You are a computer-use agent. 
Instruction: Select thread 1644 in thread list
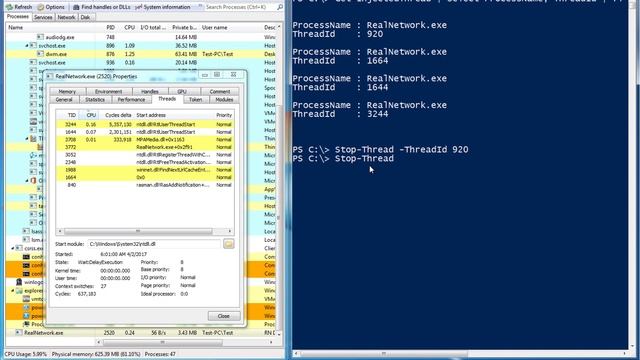[145, 132]
